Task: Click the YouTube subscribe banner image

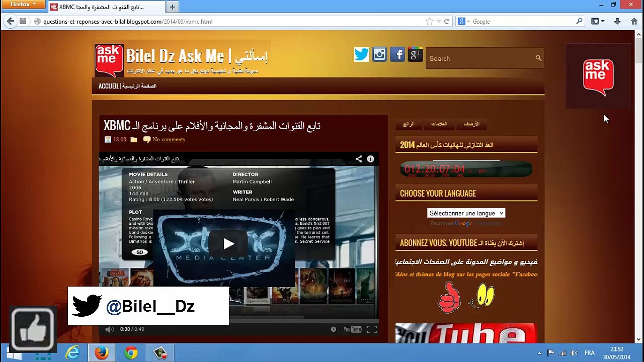Action: 466,333
